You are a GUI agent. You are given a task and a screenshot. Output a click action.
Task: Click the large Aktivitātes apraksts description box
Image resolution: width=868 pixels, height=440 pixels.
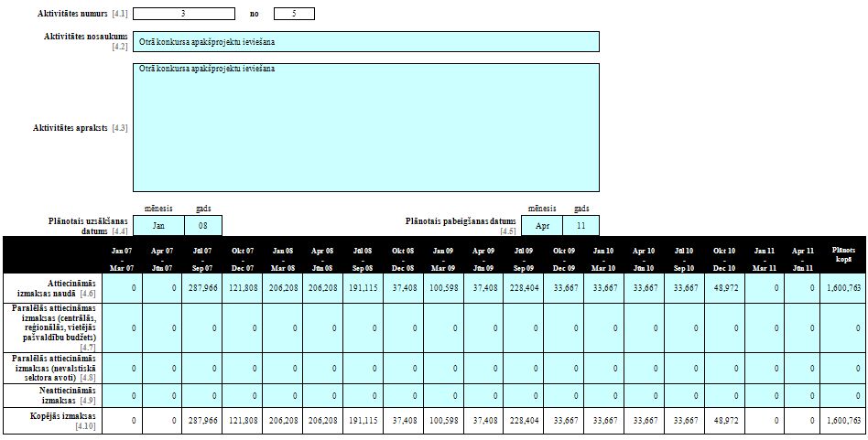366,126
